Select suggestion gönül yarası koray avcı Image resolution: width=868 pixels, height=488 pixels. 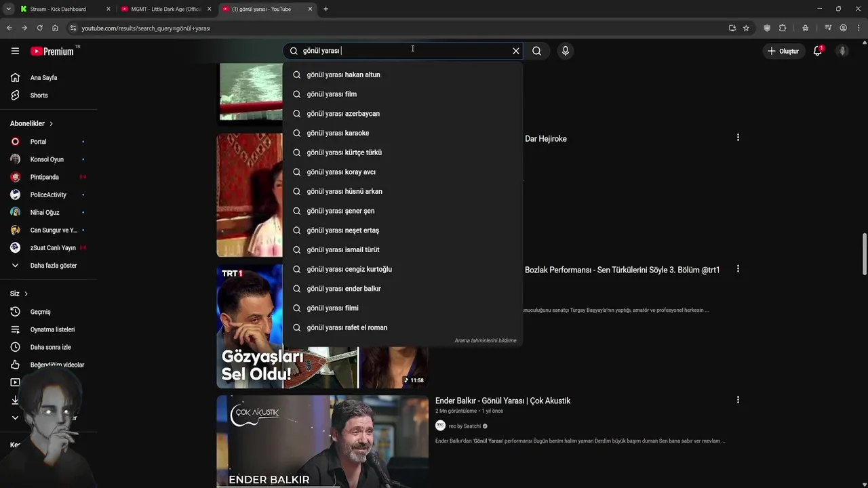[x=403, y=171]
